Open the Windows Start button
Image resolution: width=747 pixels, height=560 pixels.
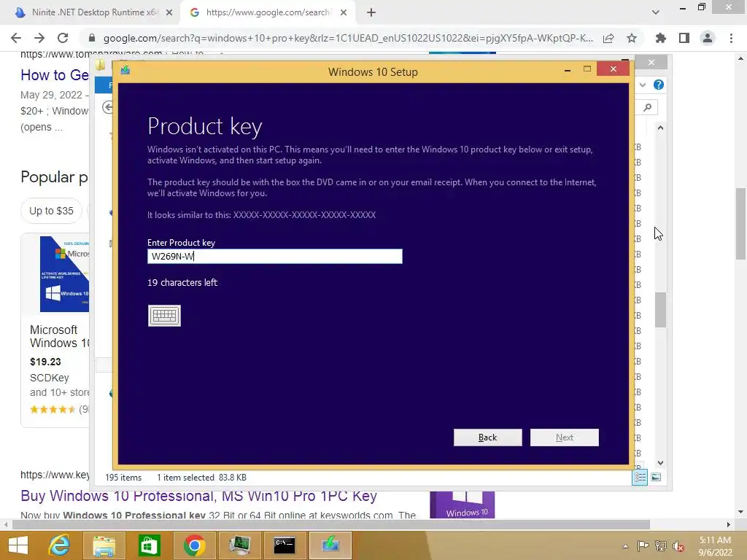point(18,545)
